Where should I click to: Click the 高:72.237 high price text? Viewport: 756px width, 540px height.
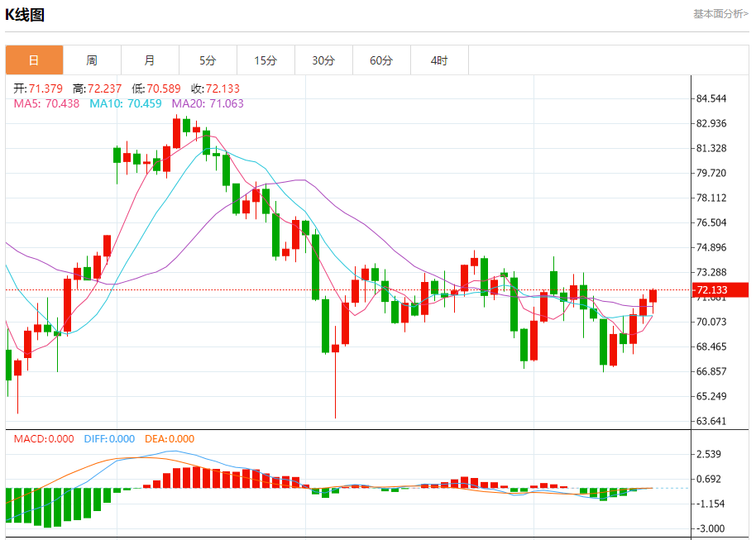[97, 88]
